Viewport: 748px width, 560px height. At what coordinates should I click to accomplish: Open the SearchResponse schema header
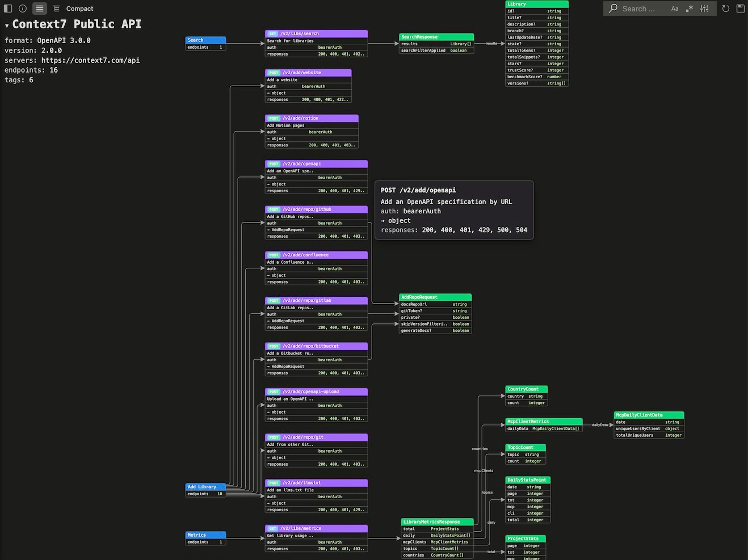tap(436, 37)
